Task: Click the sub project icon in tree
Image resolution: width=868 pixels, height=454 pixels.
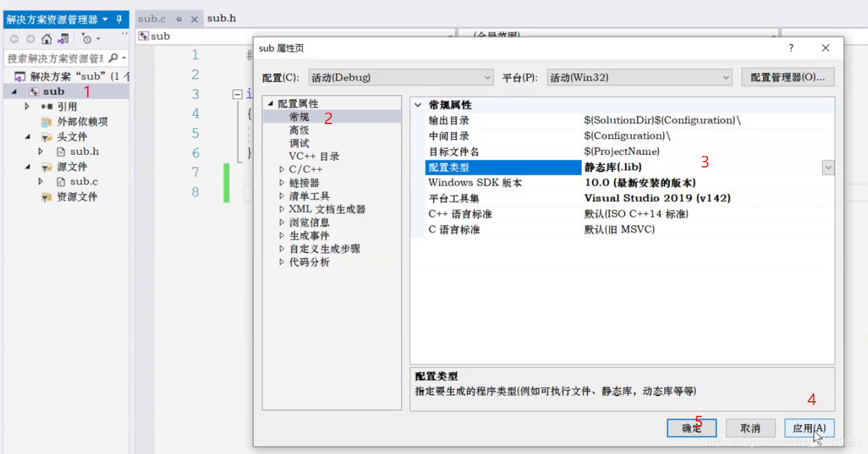Action: coord(34,92)
